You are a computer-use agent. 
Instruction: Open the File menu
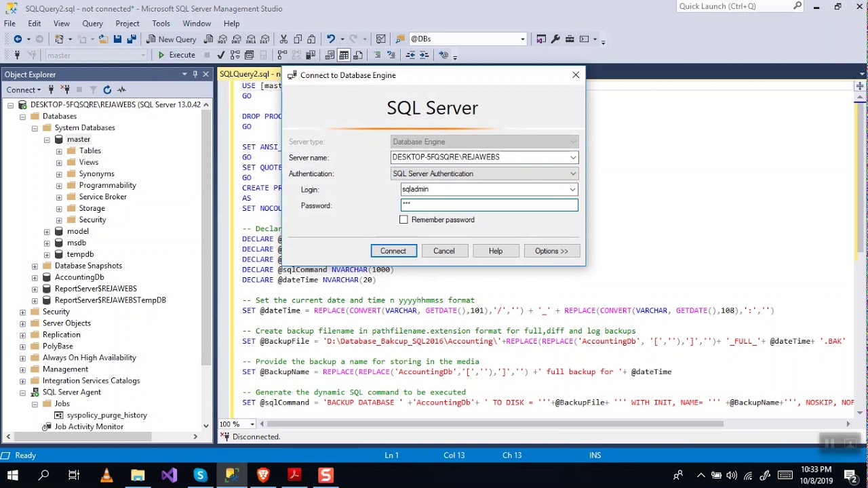9,23
